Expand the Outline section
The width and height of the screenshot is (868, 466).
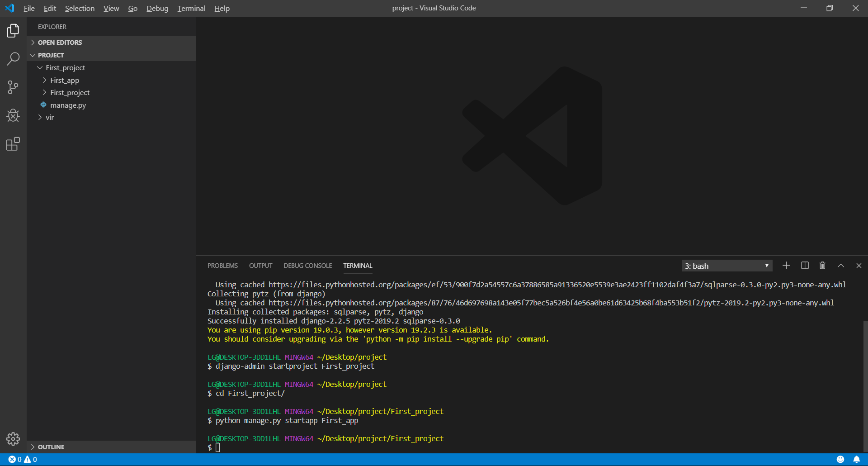(112, 447)
